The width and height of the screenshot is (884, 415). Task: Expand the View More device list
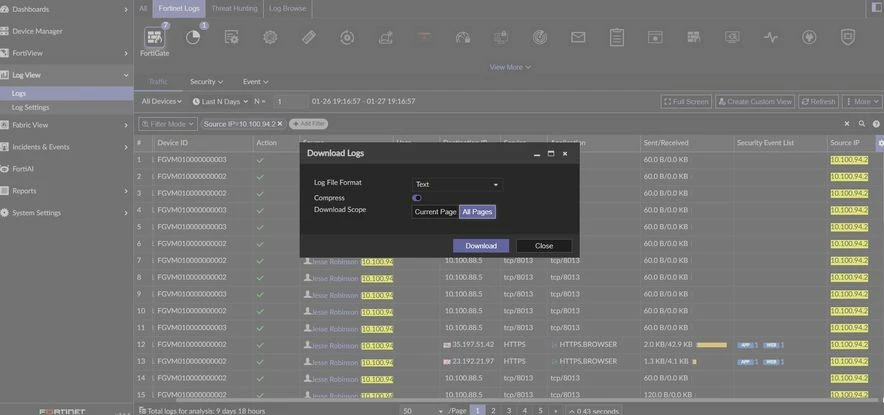click(x=510, y=67)
